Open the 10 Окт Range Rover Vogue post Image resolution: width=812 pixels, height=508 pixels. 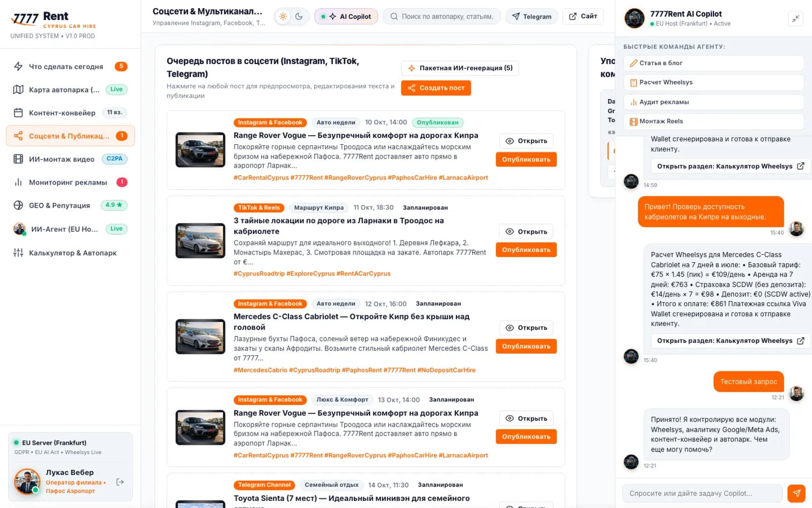click(526, 141)
